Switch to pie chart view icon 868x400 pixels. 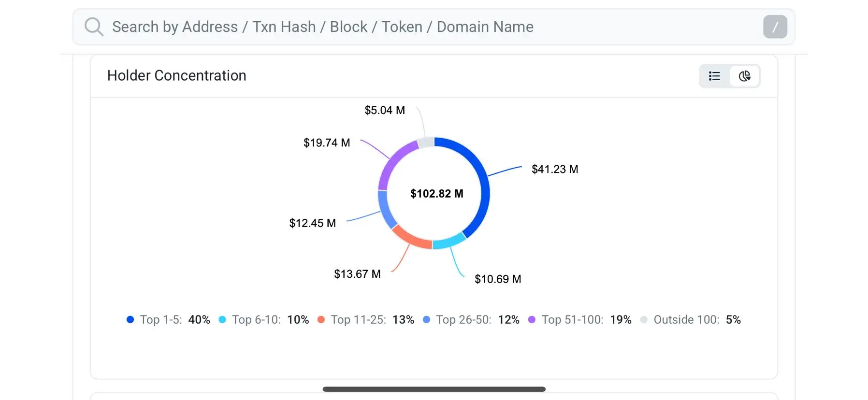(744, 76)
